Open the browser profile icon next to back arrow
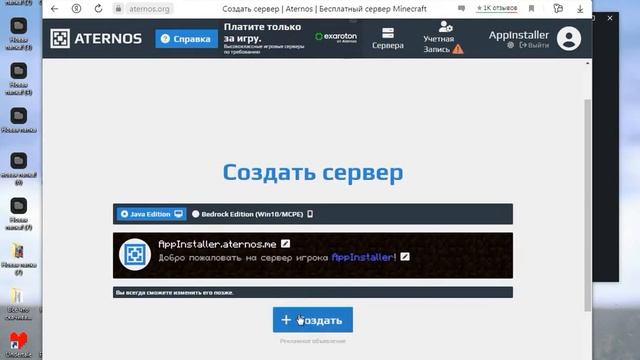 pos(76,9)
